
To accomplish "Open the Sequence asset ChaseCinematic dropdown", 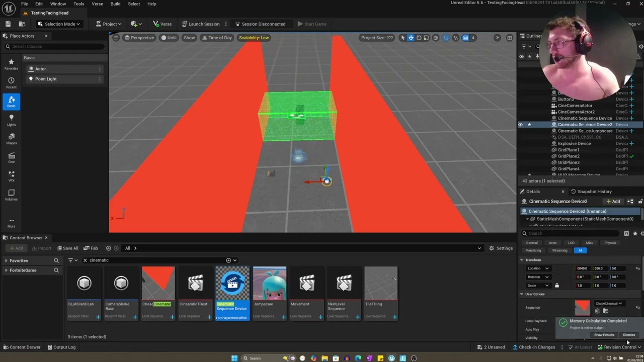I will coord(609,304).
